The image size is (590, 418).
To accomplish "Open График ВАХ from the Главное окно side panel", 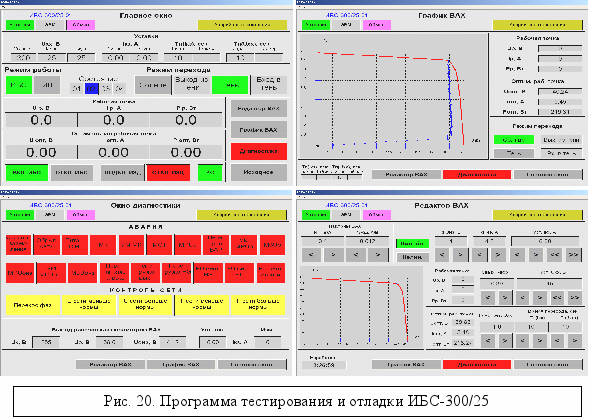I will (x=259, y=130).
